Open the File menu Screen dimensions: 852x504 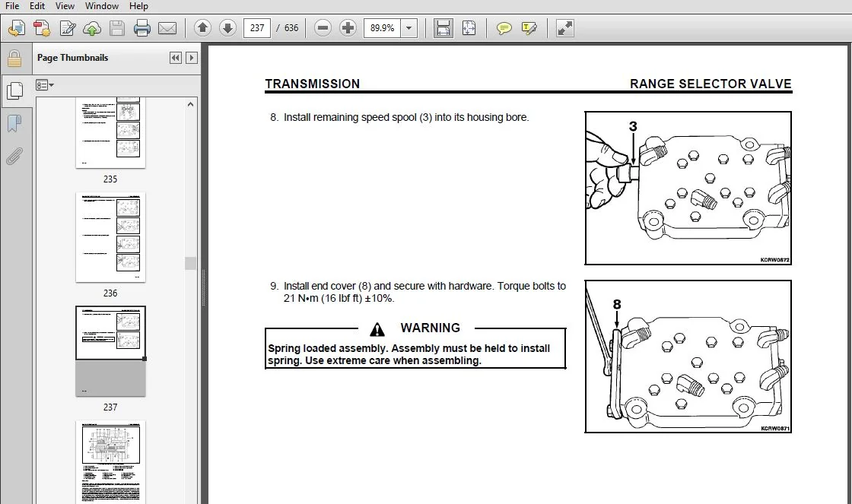[x=12, y=6]
